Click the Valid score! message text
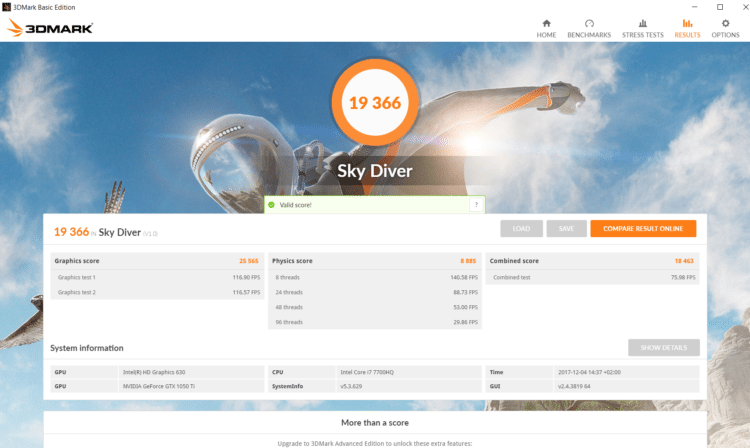 click(295, 205)
